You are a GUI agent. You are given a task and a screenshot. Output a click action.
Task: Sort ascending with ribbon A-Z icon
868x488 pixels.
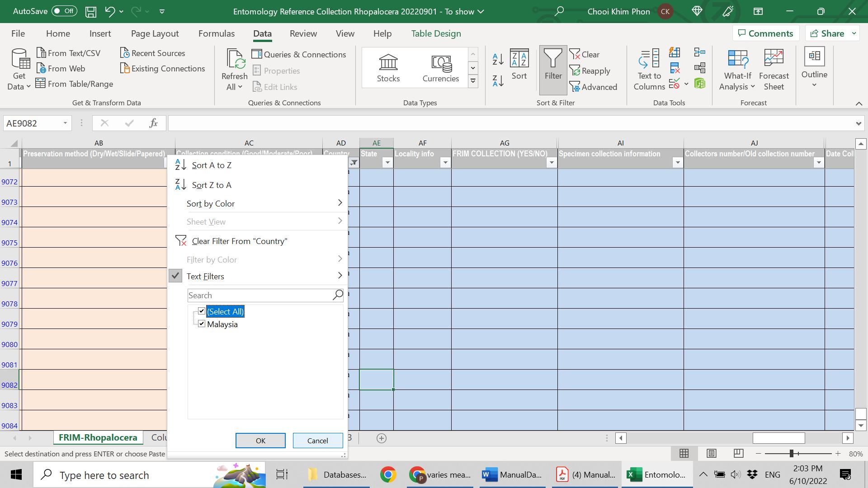tap(498, 59)
